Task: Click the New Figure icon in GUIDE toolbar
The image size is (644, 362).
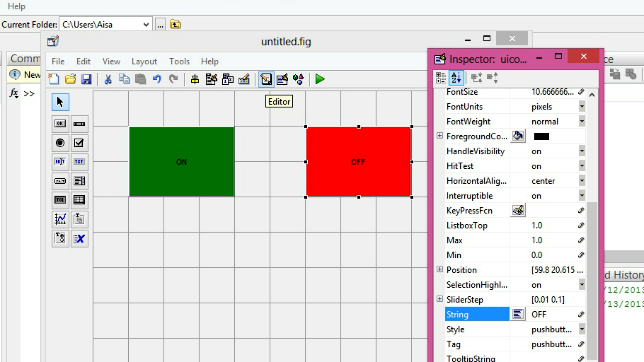Action: [54, 79]
